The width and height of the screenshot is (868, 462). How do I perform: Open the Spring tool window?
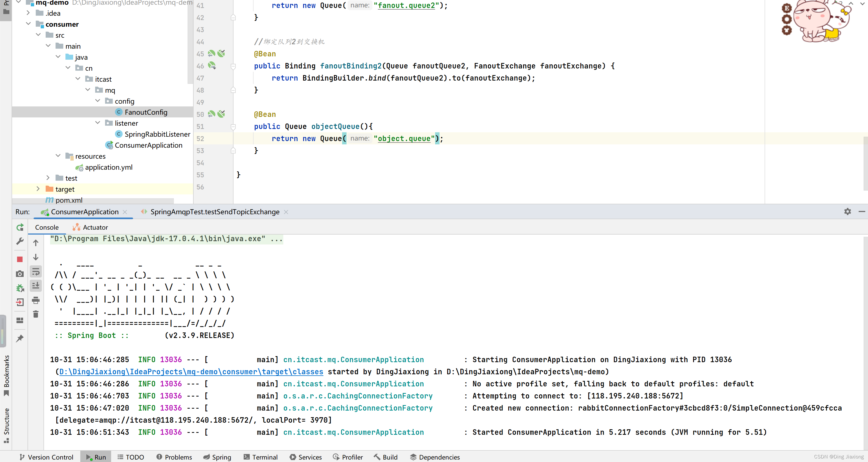(217, 457)
